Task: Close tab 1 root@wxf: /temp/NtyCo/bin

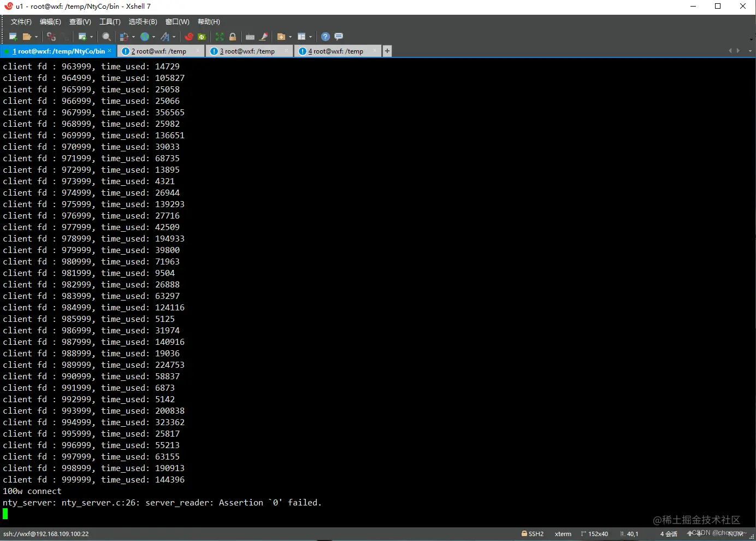Action: point(109,50)
